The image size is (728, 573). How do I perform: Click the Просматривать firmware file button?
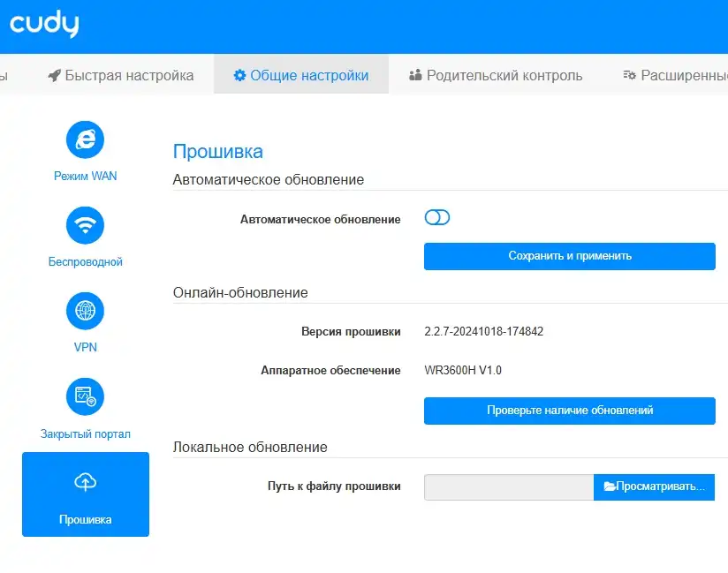click(x=654, y=486)
